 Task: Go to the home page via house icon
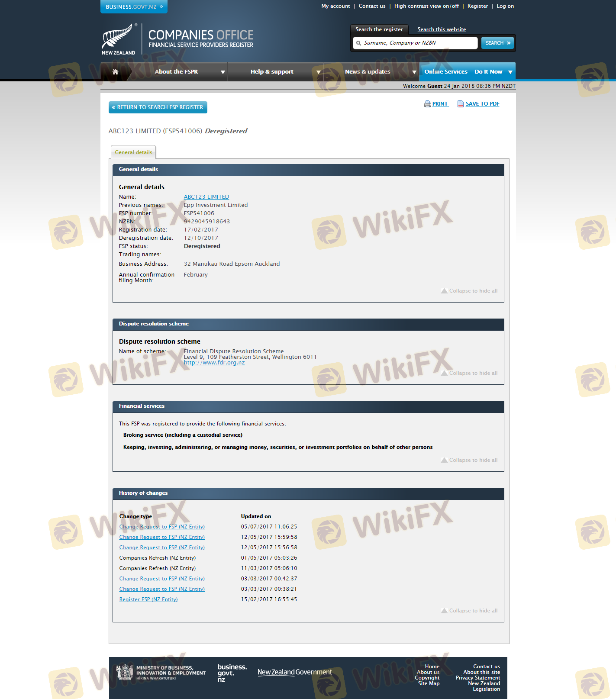(x=115, y=72)
